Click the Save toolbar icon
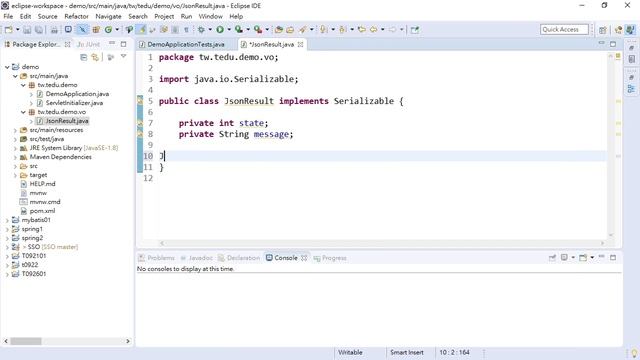 pyautogui.click(x=27, y=29)
